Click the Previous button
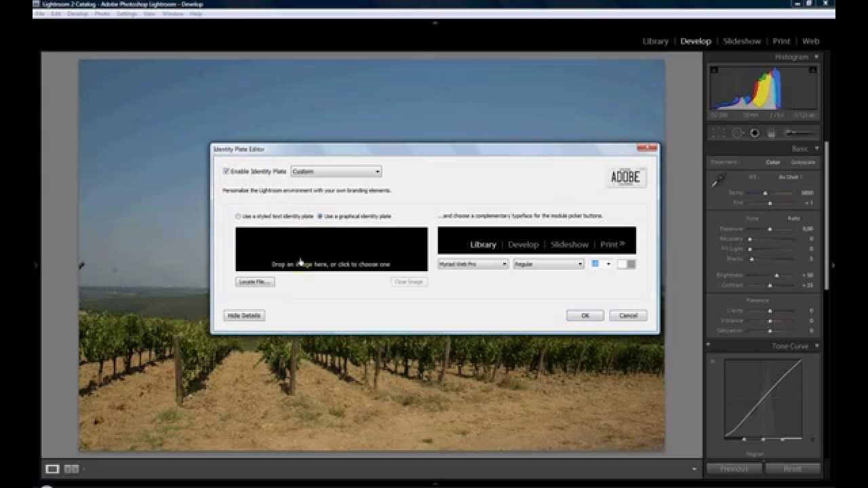 pos(734,468)
